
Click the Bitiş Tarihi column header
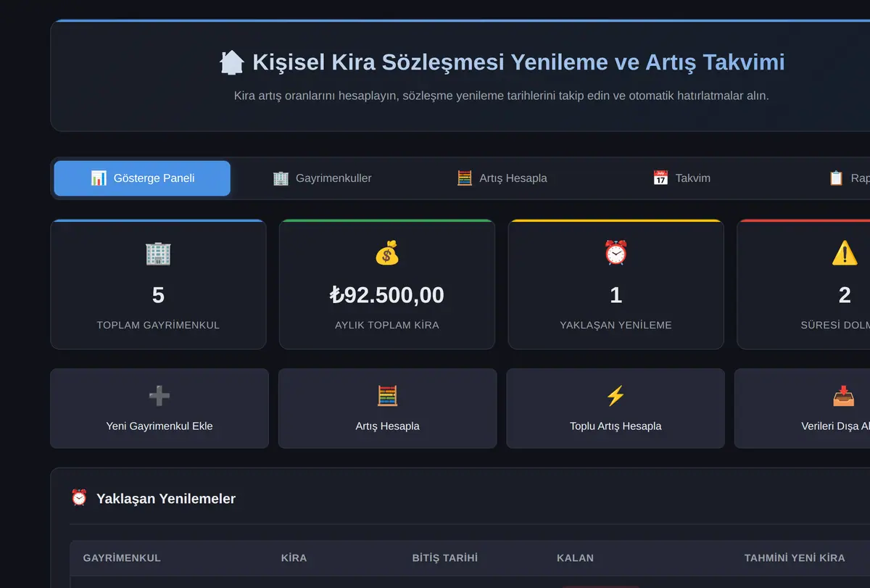coord(445,558)
